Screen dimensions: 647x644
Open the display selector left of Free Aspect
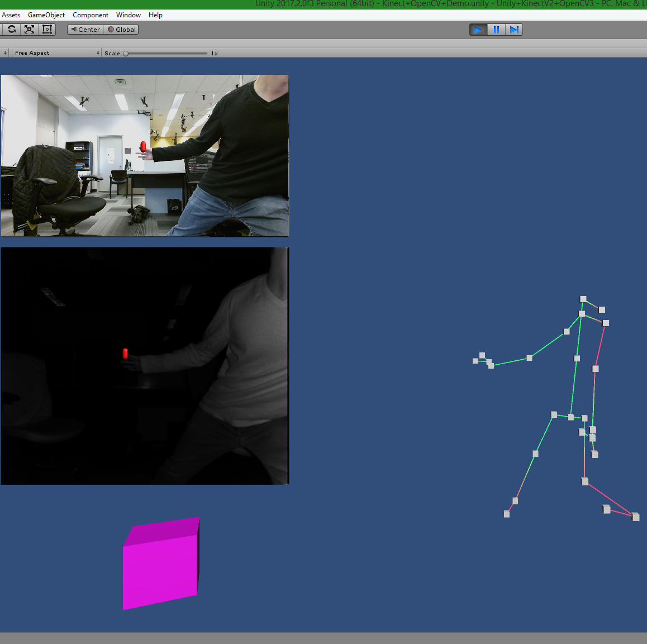point(6,53)
